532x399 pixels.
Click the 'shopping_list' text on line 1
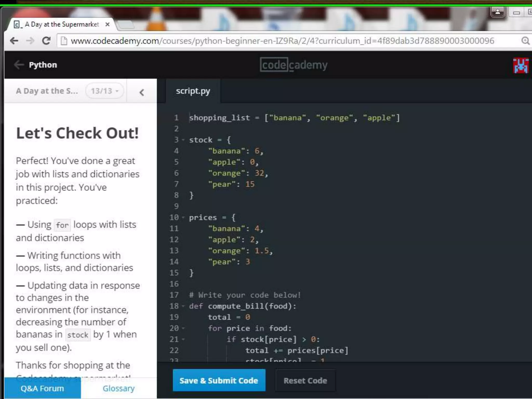220,118
